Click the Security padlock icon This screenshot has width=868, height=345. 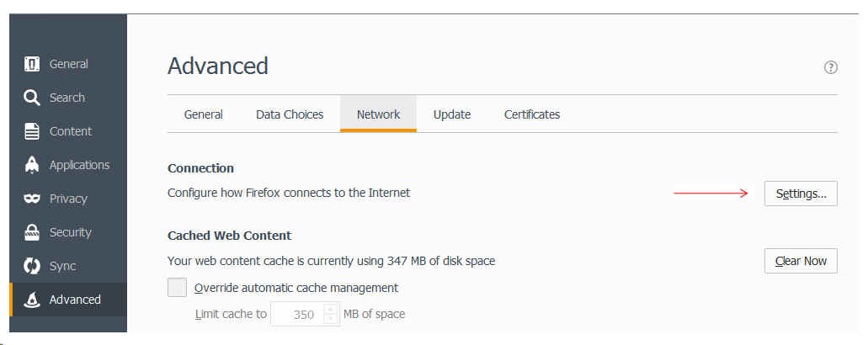pos(32,232)
